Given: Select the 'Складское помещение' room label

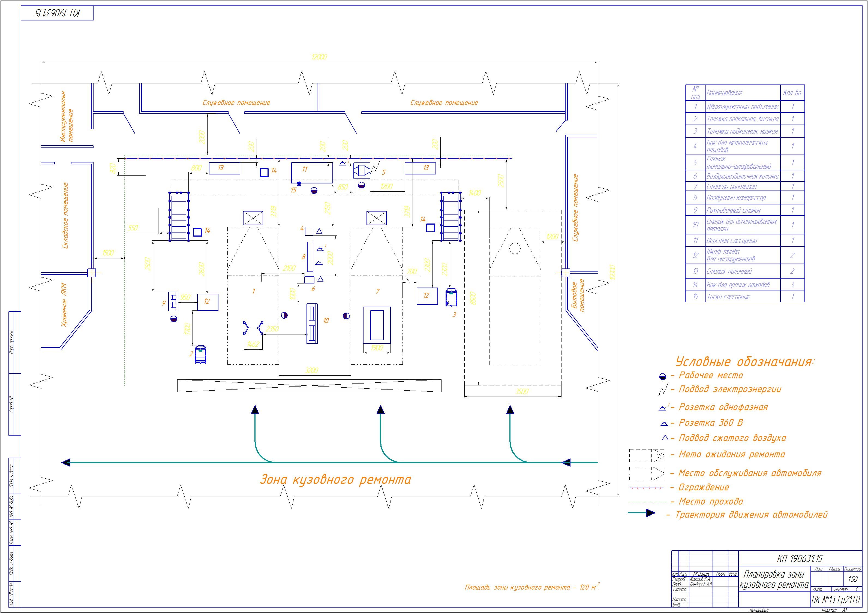Looking at the screenshot, I should pyautogui.click(x=66, y=215).
